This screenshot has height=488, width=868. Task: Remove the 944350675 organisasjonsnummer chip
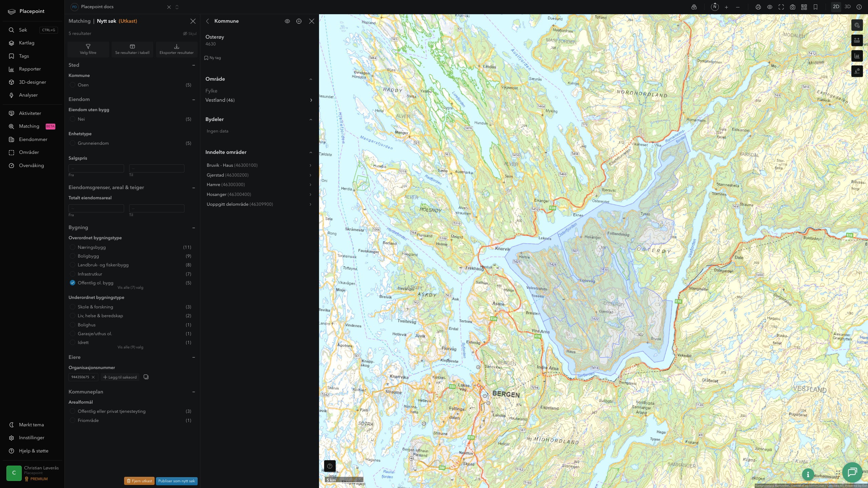click(x=93, y=377)
